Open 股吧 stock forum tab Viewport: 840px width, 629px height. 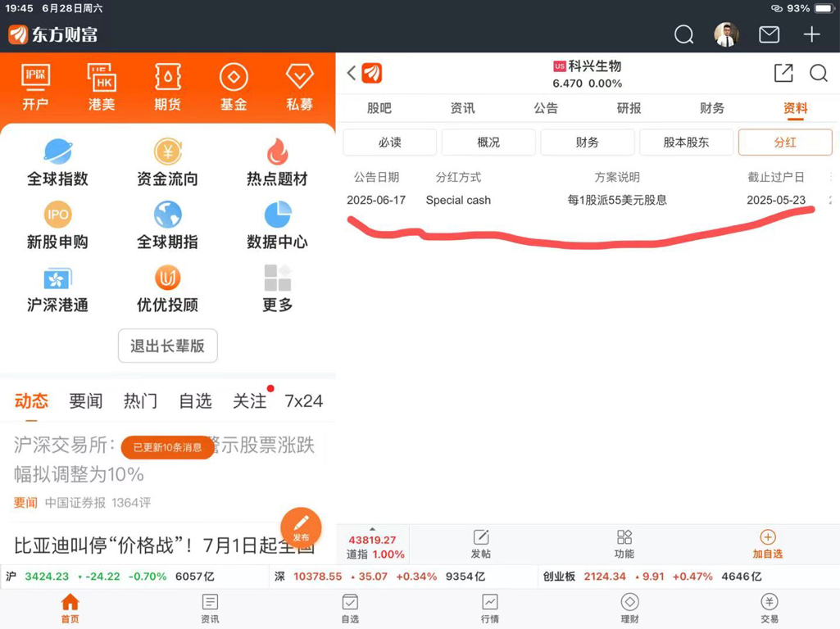(x=379, y=108)
